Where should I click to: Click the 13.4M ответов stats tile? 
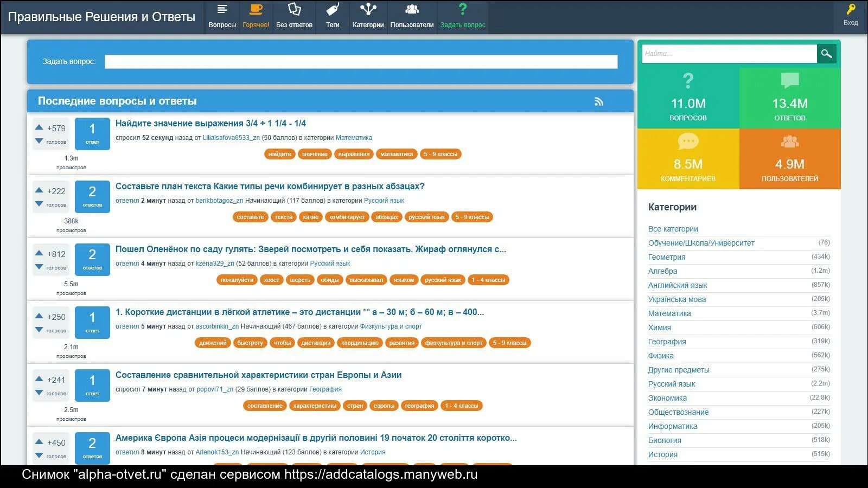(790, 98)
